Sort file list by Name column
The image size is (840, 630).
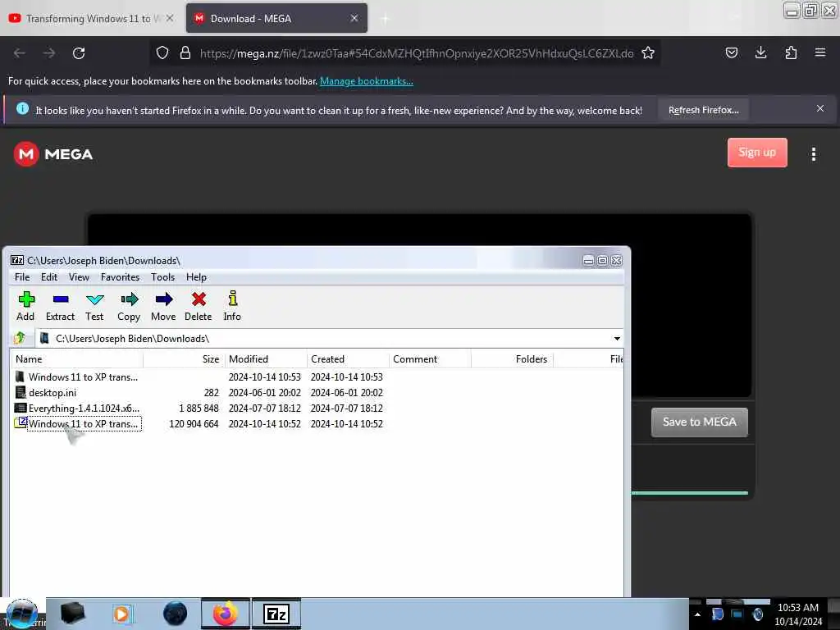point(76,359)
